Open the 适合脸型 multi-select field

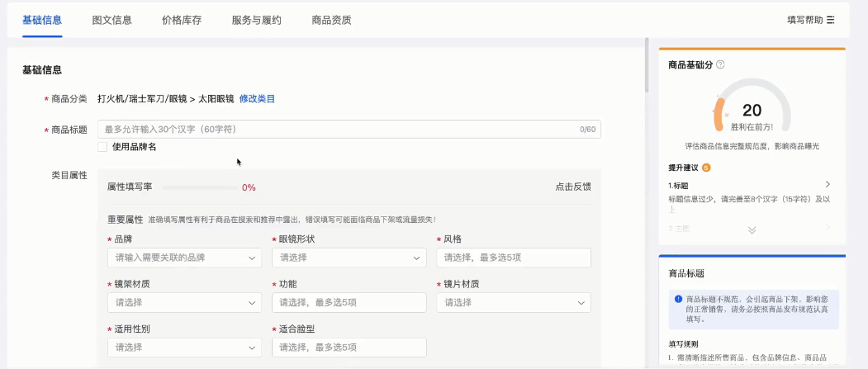pos(349,348)
